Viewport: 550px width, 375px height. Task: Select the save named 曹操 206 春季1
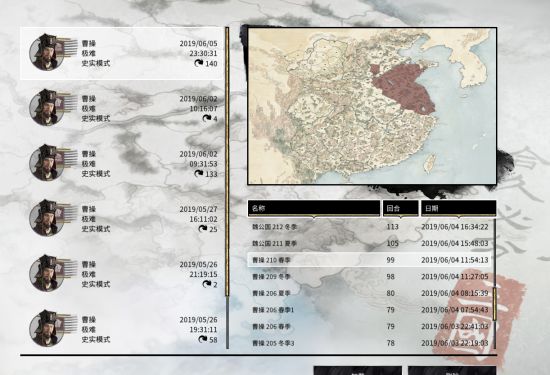[370, 310]
